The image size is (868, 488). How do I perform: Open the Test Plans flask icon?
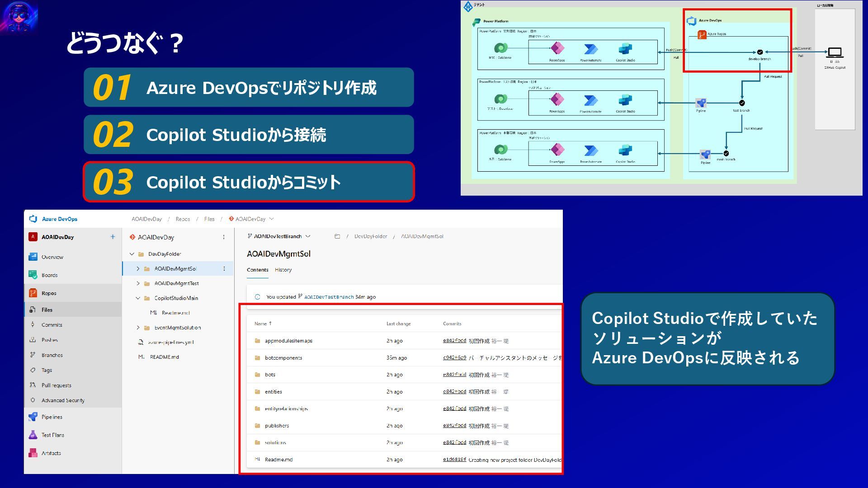[33, 435]
